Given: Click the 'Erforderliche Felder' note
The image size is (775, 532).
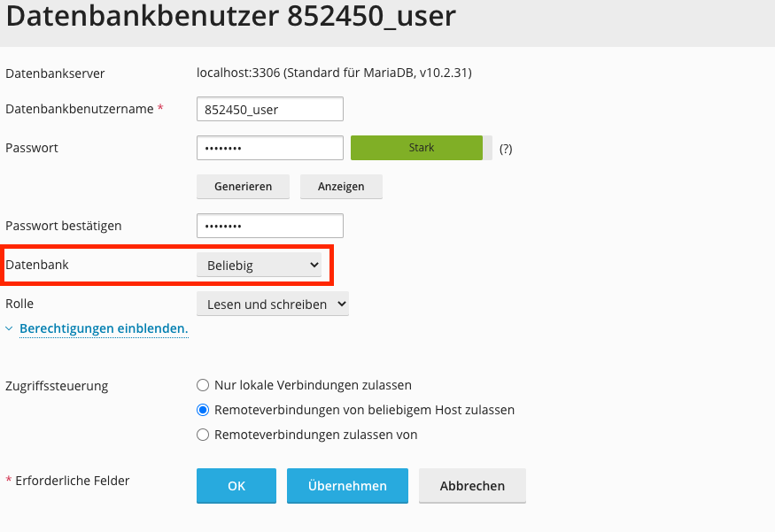Looking at the screenshot, I should pyautogui.click(x=73, y=481).
